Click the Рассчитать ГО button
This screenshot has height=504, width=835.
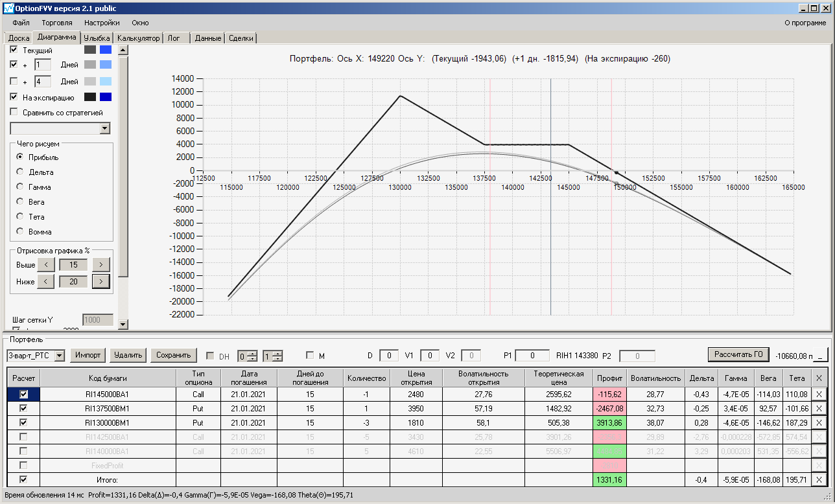point(739,354)
